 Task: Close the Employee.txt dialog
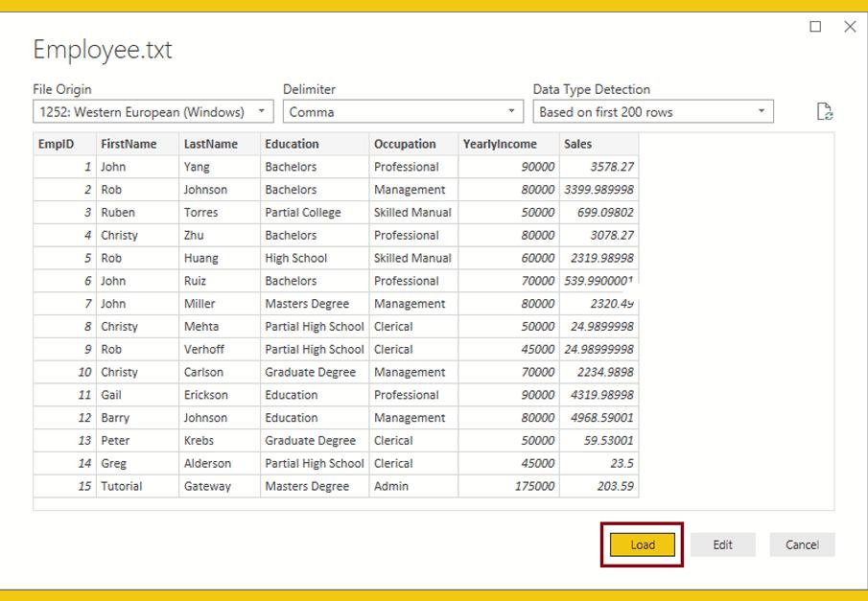(850, 27)
